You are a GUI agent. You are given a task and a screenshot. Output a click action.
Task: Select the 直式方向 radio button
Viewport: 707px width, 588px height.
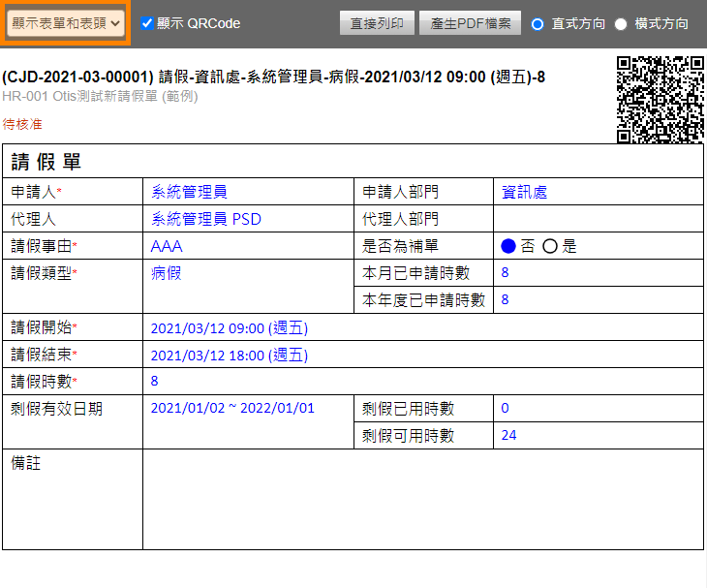tap(537, 24)
